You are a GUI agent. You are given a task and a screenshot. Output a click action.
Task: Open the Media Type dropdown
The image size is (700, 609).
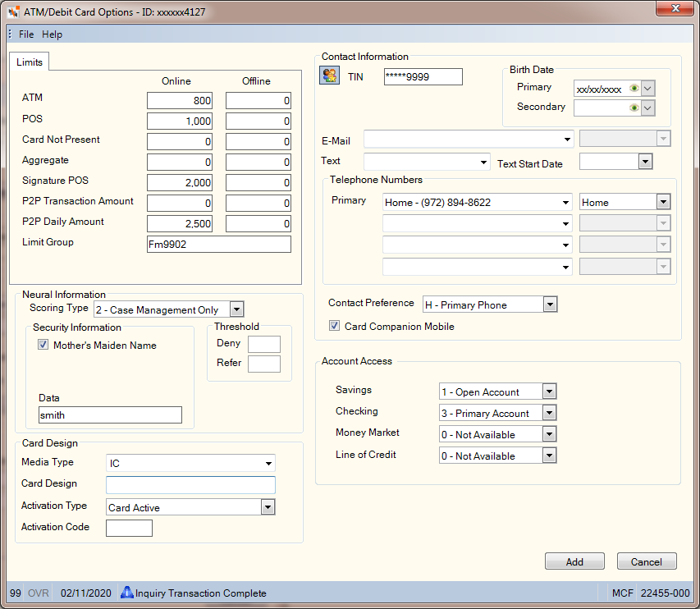[x=268, y=464]
